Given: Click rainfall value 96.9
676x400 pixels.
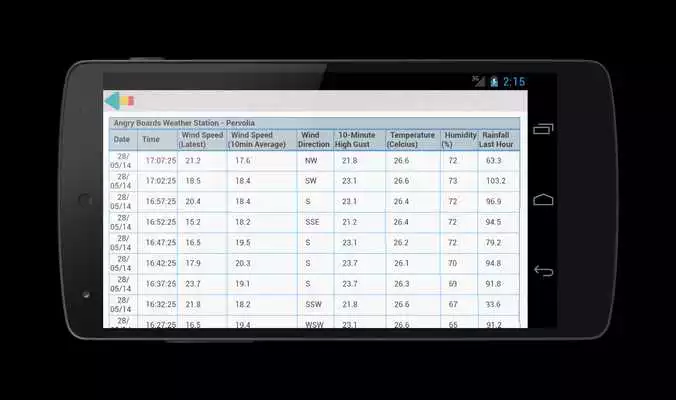Looking at the screenshot, I should (494, 201).
